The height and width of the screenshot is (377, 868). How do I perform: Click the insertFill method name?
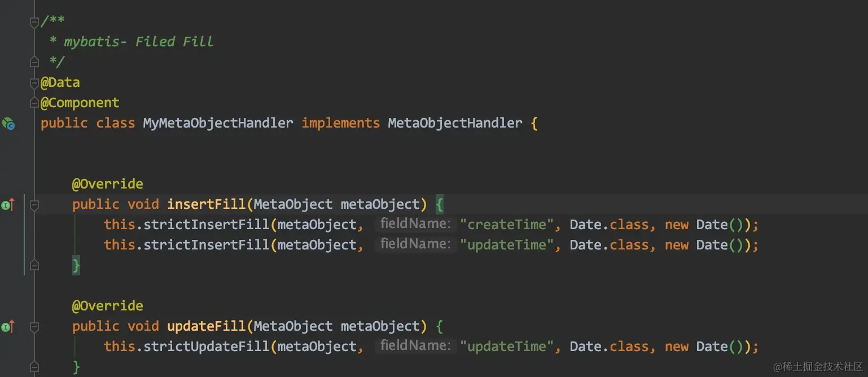[x=207, y=204]
